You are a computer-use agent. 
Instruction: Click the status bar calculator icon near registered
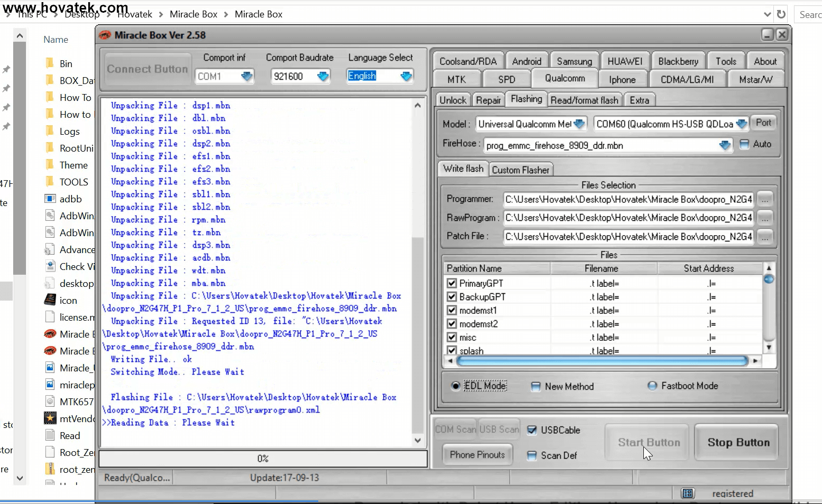tap(687, 493)
